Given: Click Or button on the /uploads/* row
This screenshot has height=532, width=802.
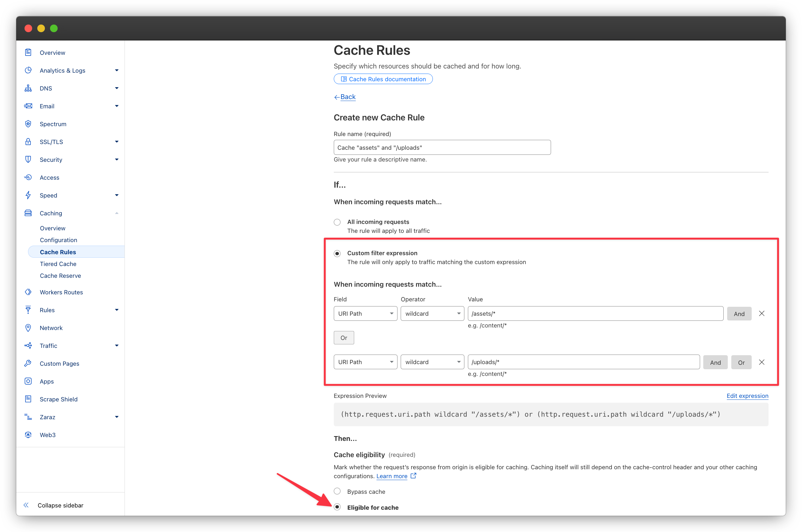Looking at the screenshot, I should tap(741, 362).
